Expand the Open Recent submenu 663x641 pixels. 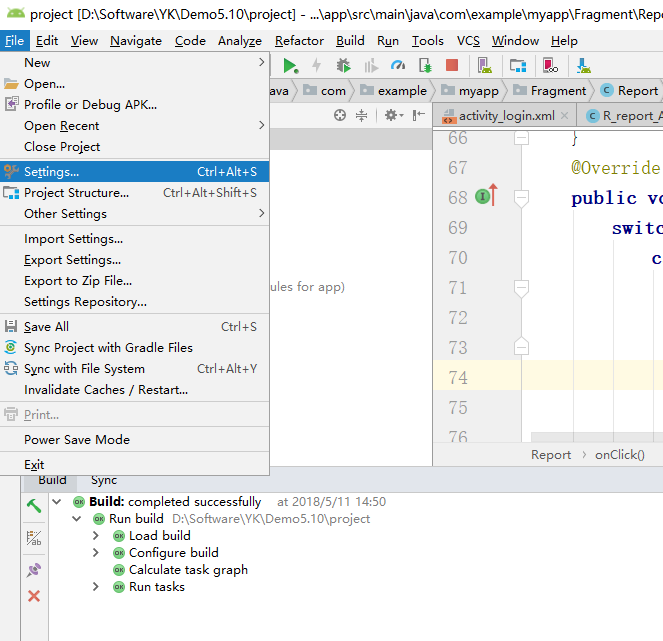134,126
